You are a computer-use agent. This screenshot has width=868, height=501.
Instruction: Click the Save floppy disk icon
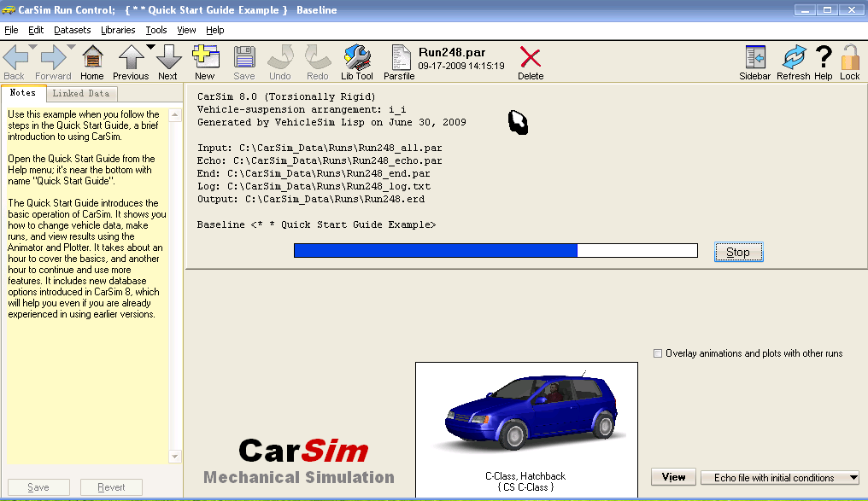(244, 57)
